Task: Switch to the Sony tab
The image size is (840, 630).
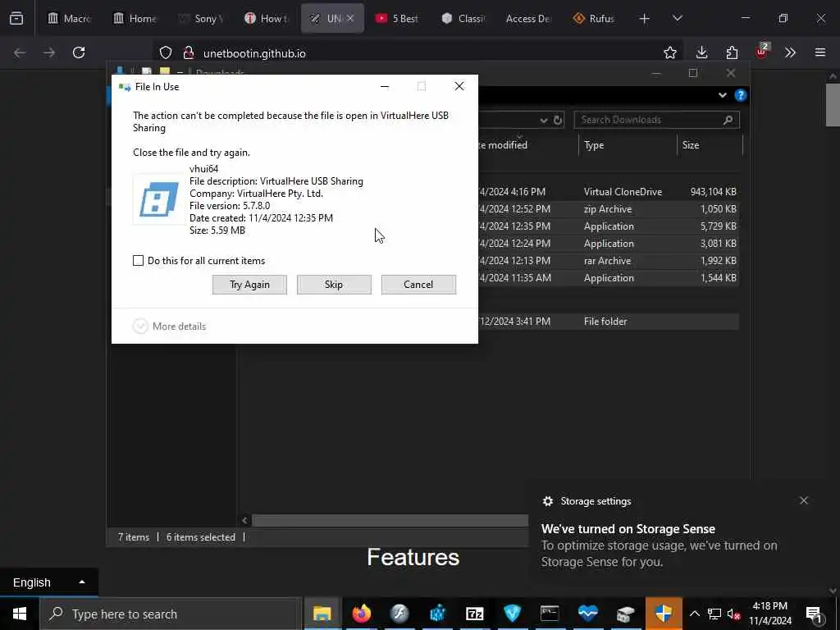Action: pos(200,18)
